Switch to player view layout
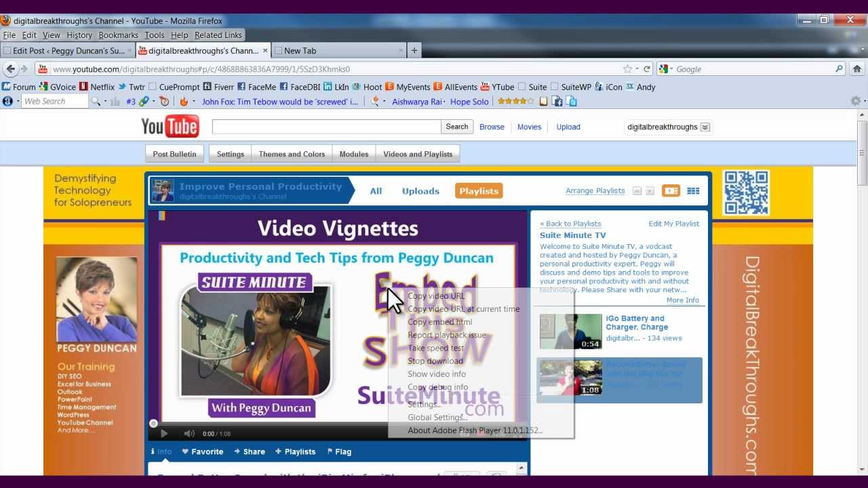868x488 pixels. pyautogui.click(x=671, y=191)
